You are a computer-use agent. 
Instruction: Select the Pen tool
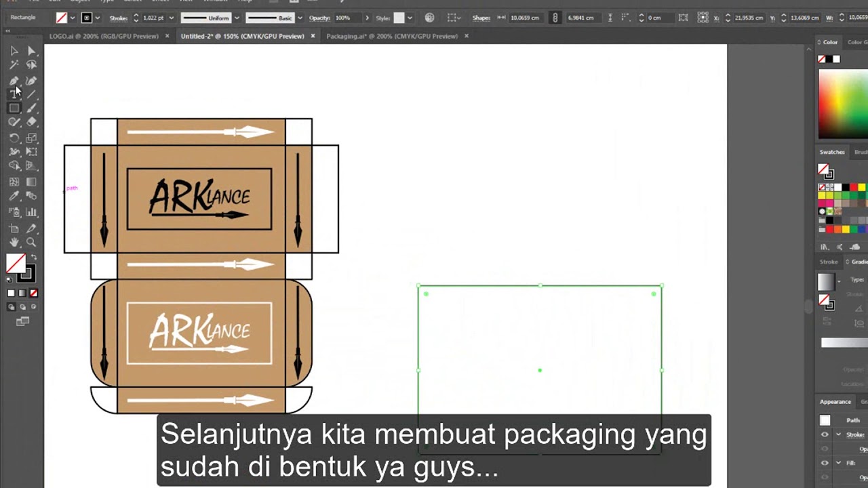click(x=14, y=81)
